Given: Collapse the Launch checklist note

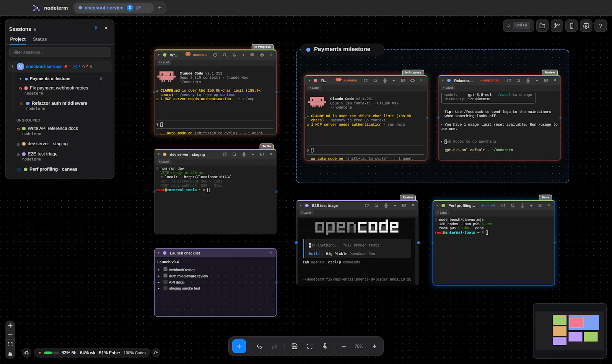Looking at the screenshot, I should 159,253.
